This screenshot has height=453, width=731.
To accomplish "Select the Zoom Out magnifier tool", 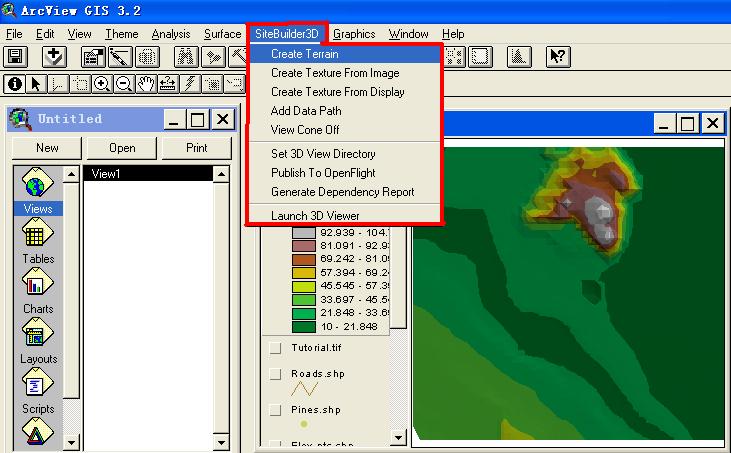I will point(124,84).
